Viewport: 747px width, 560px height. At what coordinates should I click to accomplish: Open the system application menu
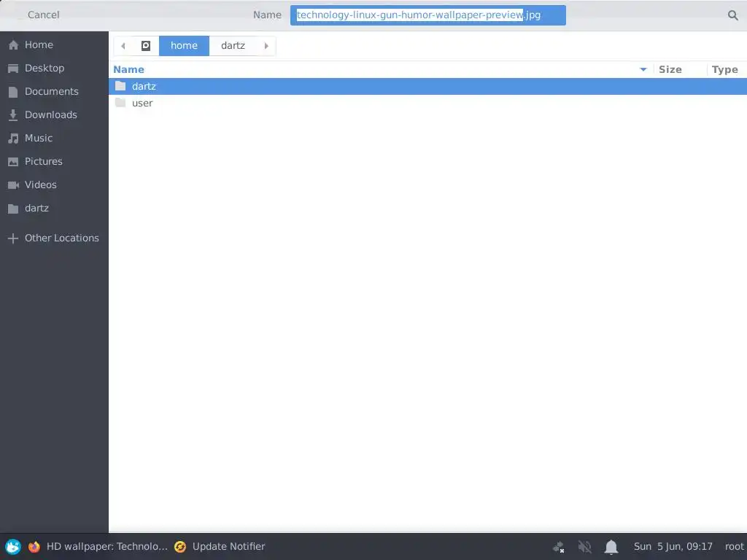(x=13, y=547)
